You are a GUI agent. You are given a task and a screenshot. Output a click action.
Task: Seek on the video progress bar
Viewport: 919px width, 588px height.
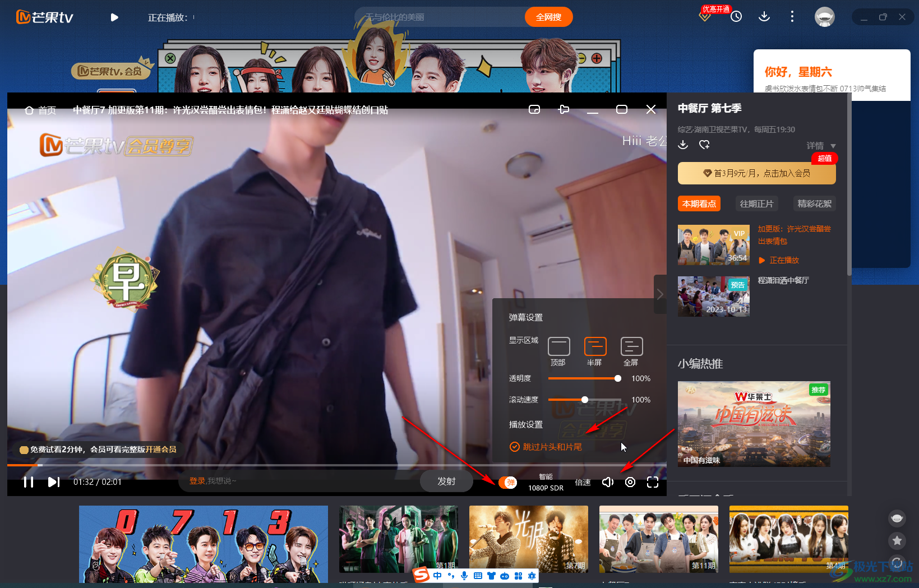(x=336, y=465)
